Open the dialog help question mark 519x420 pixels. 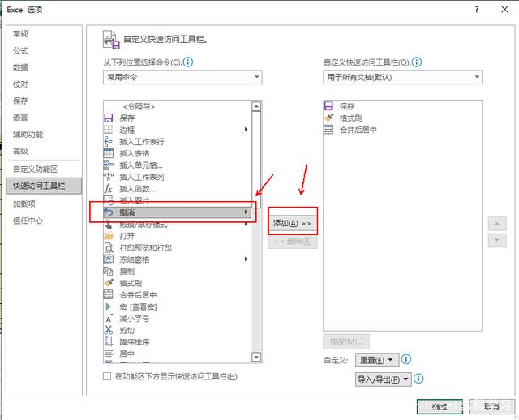click(477, 9)
